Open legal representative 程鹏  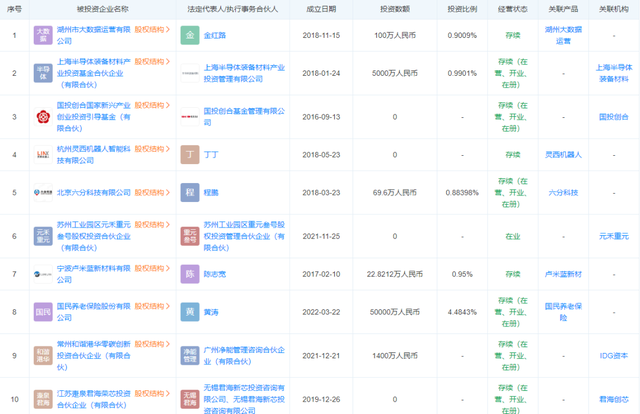point(211,193)
